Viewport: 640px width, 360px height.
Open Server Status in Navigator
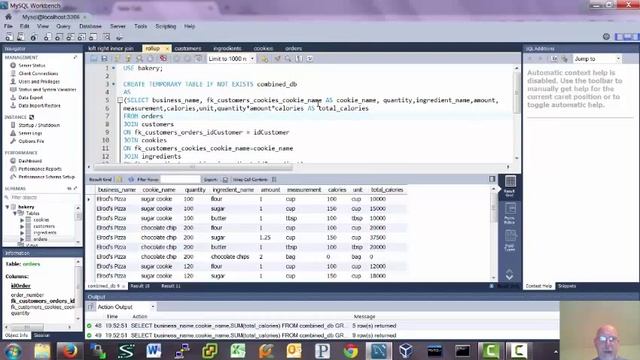pyautogui.click(x=32, y=65)
